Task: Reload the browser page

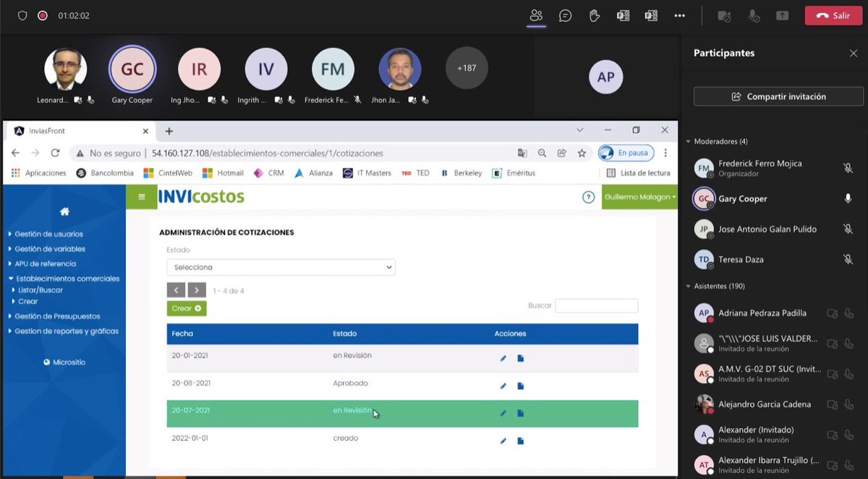Action: [x=55, y=153]
